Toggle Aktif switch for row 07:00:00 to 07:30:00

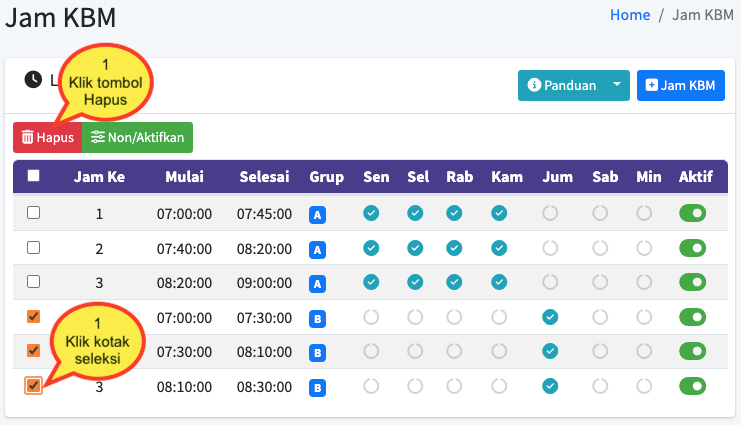(693, 317)
